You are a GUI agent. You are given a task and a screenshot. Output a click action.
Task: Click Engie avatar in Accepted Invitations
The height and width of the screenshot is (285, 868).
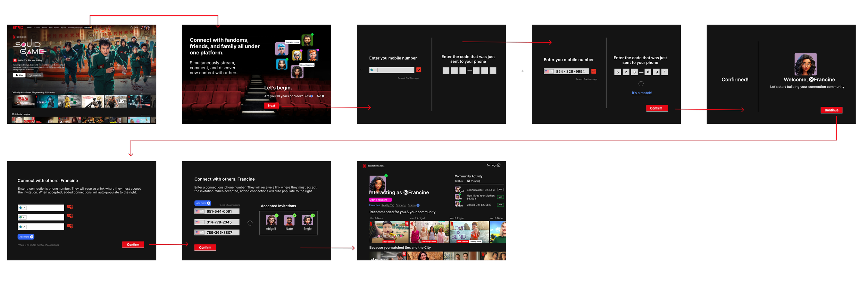click(308, 220)
